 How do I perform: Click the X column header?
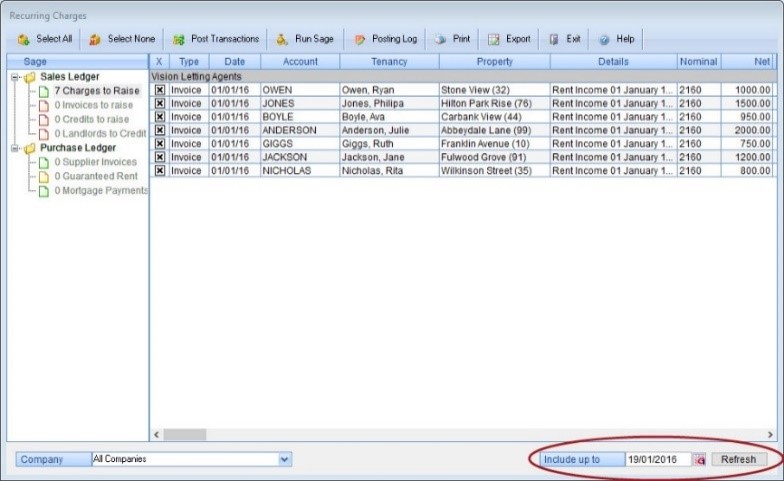tap(159, 62)
